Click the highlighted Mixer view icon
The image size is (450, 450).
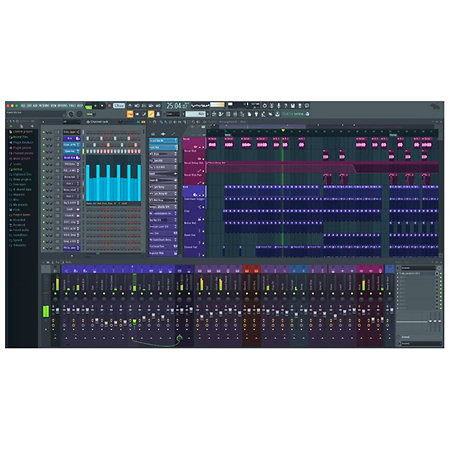[151, 114]
